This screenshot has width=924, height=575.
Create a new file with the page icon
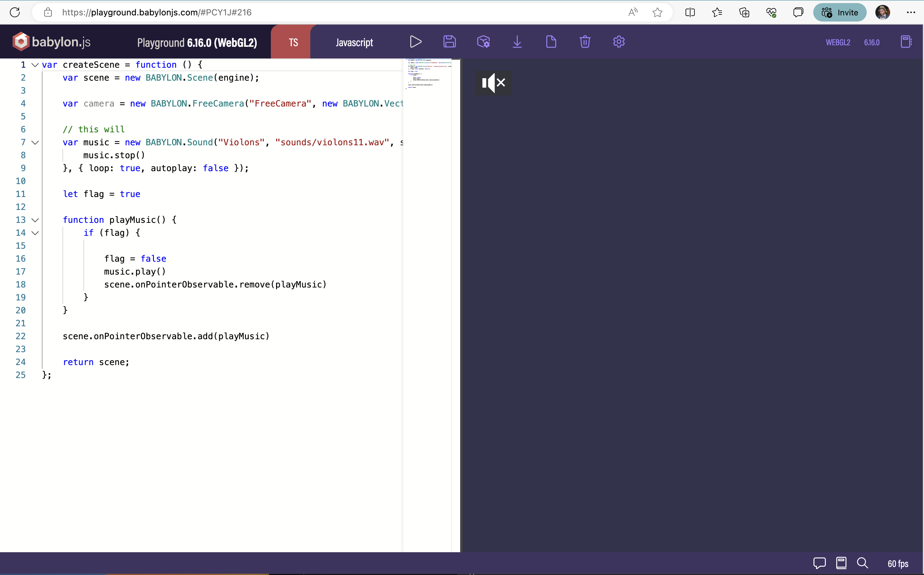551,42
